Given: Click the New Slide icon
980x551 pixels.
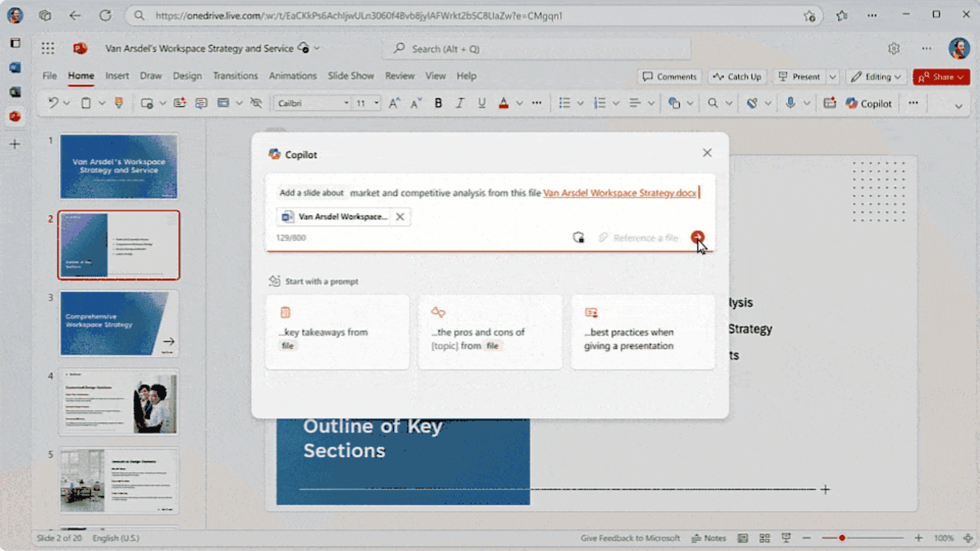Looking at the screenshot, I should pyautogui.click(x=147, y=103).
